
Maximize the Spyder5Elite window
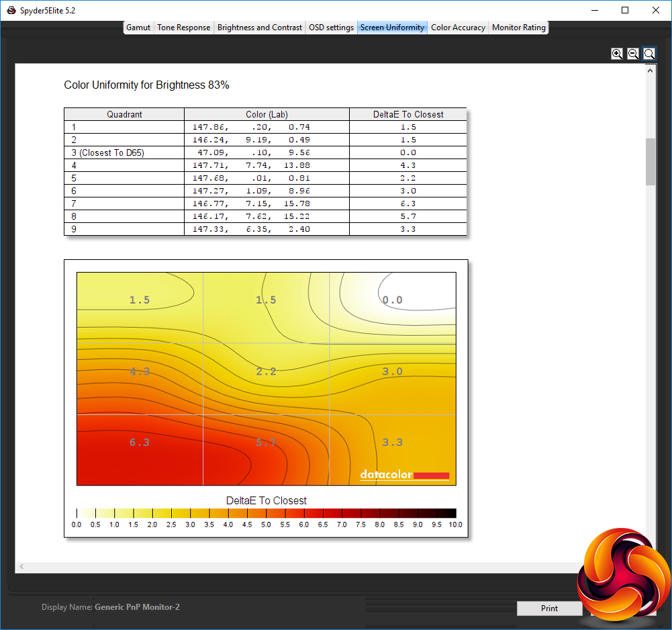coord(625,10)
